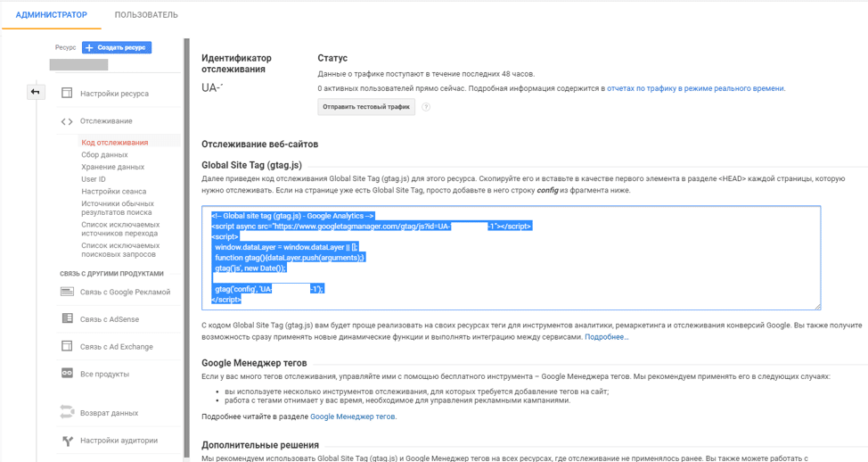Click the Связь с Ad Exchange icon
Viewport: 868px width, 462px height.
(67, 346)
